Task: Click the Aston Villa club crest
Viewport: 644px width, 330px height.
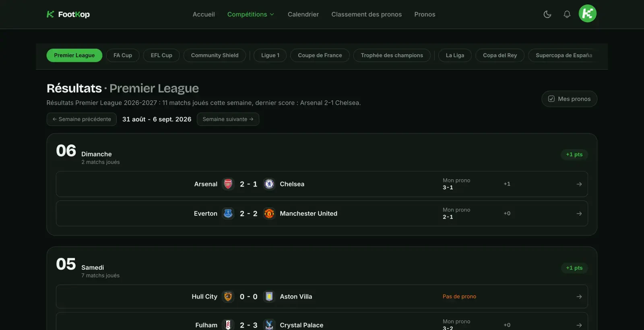Action: tap(269, 297)
